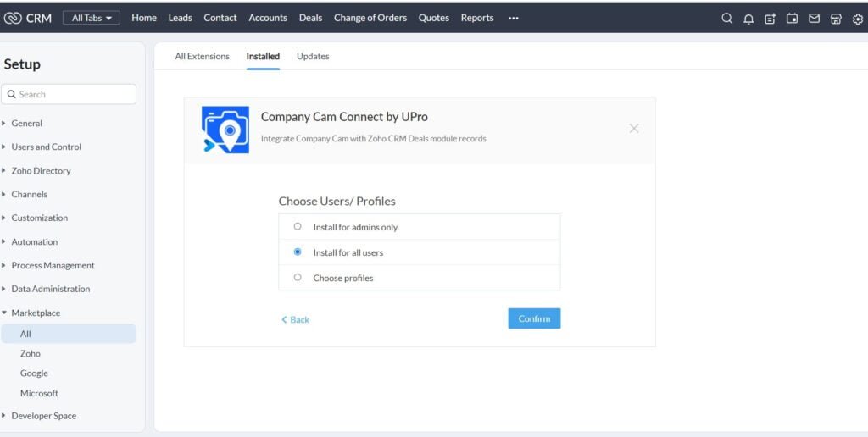
Task: Open Change of Orders module
Action: pyautogui.click(x=370, y=18)
